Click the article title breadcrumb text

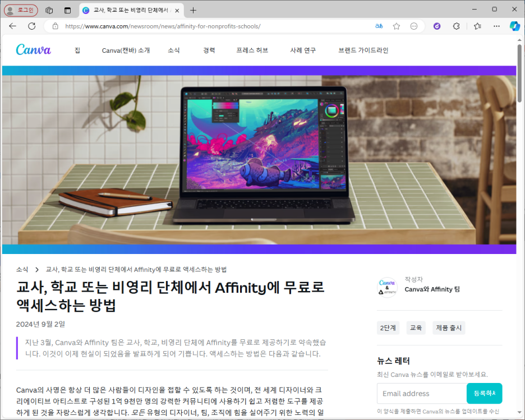point(136,269)
